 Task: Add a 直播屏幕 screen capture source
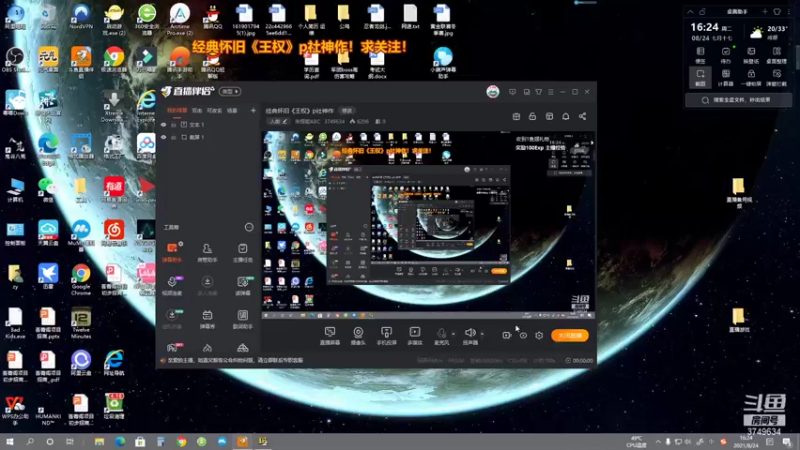(x=330, y=336)
